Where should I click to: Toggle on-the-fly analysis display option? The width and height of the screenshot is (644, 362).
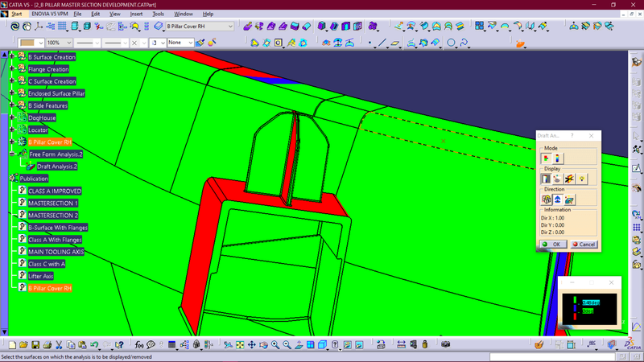(x=557, y=179)
